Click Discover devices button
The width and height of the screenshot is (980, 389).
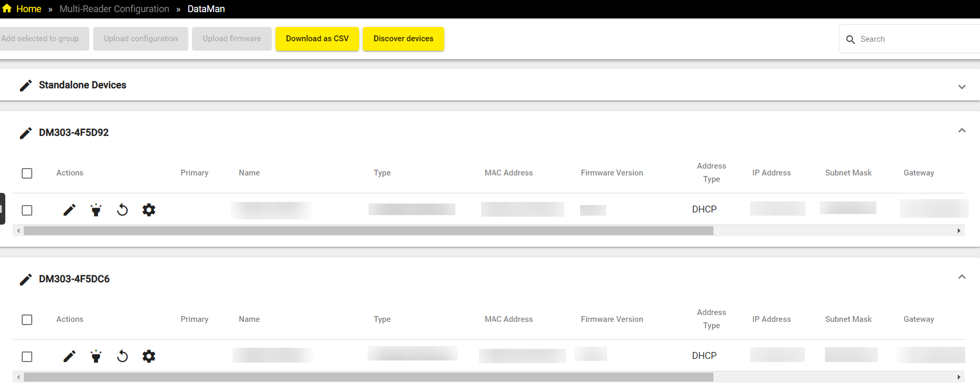pos(403,39)
